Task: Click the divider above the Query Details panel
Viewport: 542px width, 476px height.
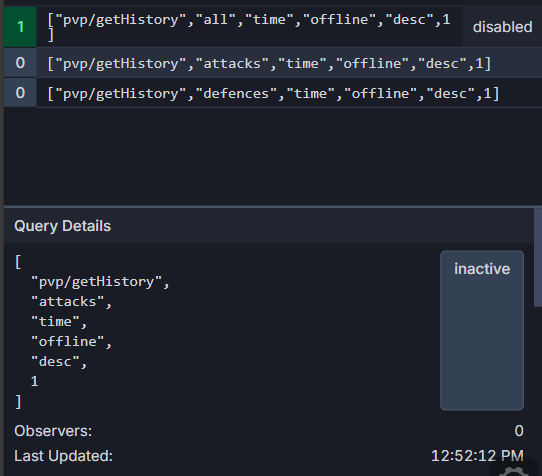Action: point(273,207)
